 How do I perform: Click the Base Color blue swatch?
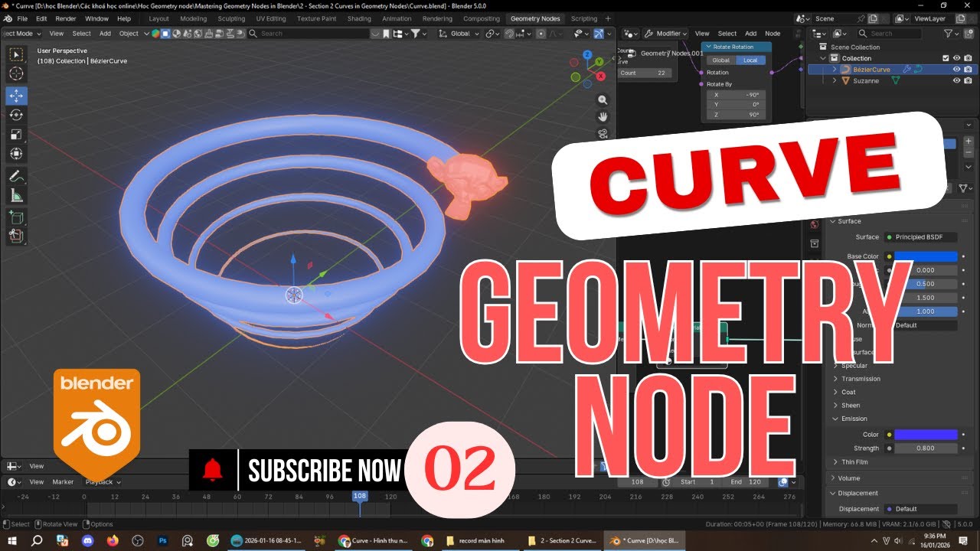click(x=926, y=256)
